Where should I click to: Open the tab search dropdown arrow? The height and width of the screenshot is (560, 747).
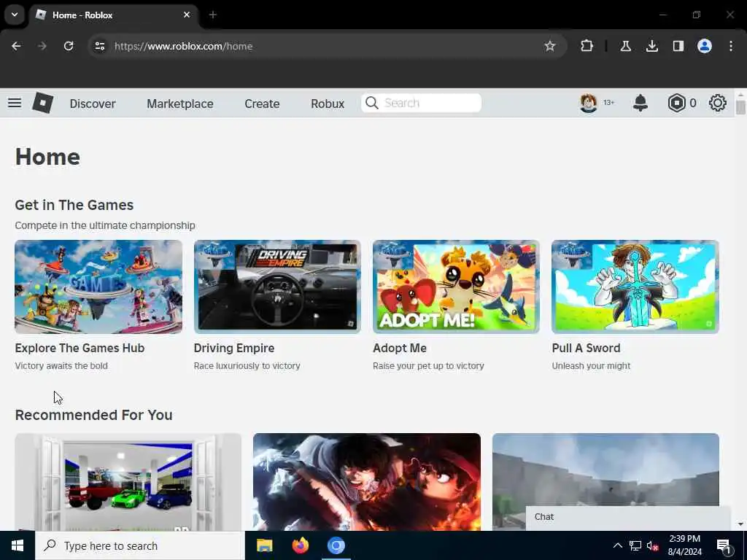click(15, 15)
